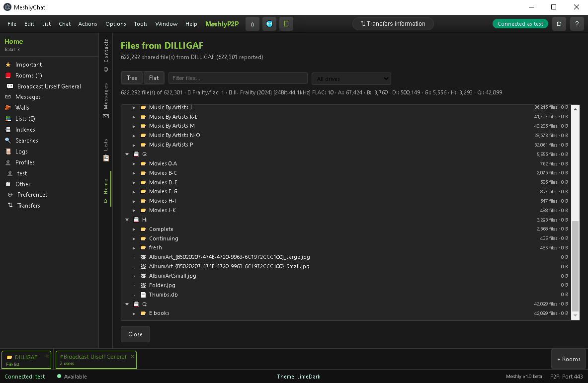Click the red Rooms icon in sidebar
588x383 pixels.
tap(8, 76)
